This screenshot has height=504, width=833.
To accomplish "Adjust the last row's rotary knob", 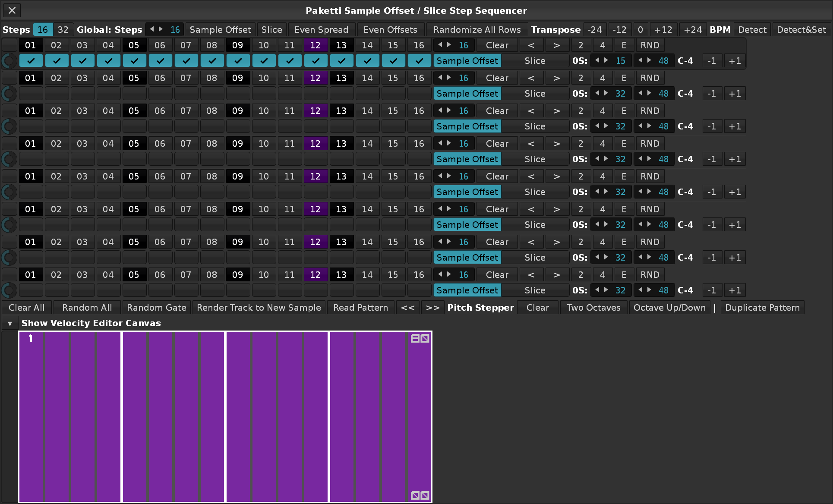I will pyautogui.click(x=9, y=290).
